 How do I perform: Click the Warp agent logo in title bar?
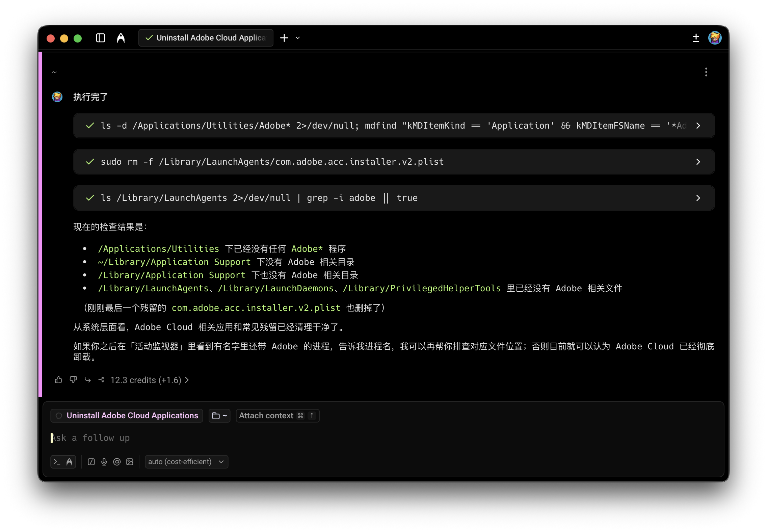pyautogui.click(x=121, y=38)
